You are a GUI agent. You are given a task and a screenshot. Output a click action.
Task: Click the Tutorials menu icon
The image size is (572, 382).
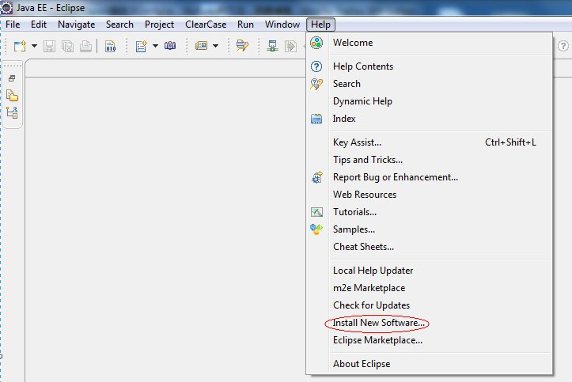pyautogui.click(x=317, y=212)
